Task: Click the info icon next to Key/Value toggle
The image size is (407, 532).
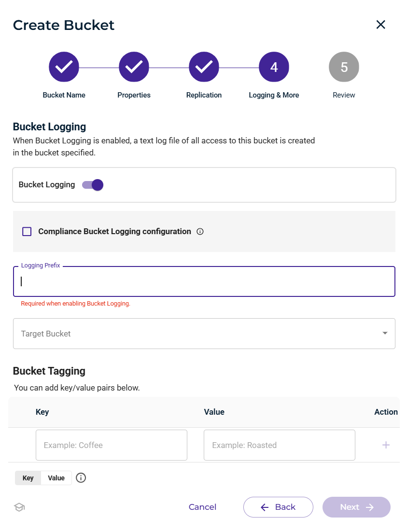Action: point(81,478)
